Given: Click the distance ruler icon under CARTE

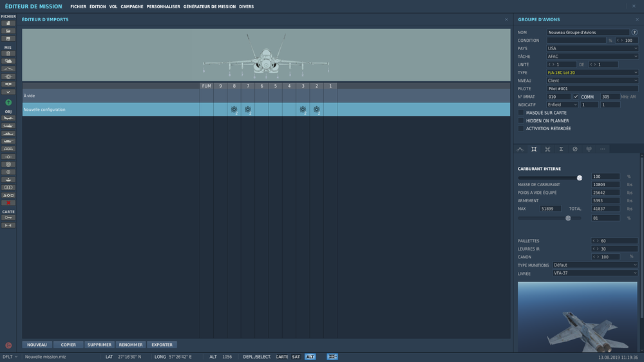Looking at the screenshot, I should (x=8, y=225).
